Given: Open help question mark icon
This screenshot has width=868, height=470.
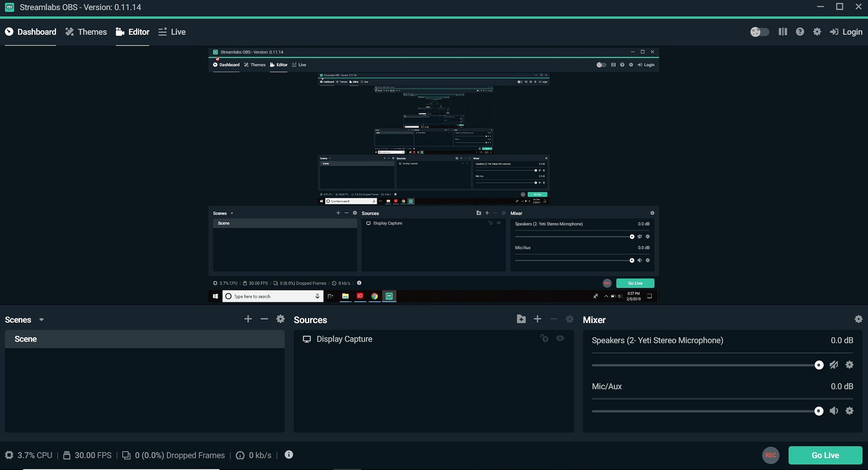Looking at the screenshot, I should (x=800, y=32).
